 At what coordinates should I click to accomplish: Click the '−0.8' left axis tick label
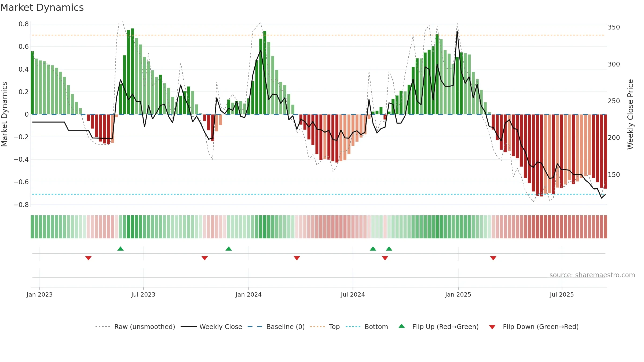tap(21, 205)
